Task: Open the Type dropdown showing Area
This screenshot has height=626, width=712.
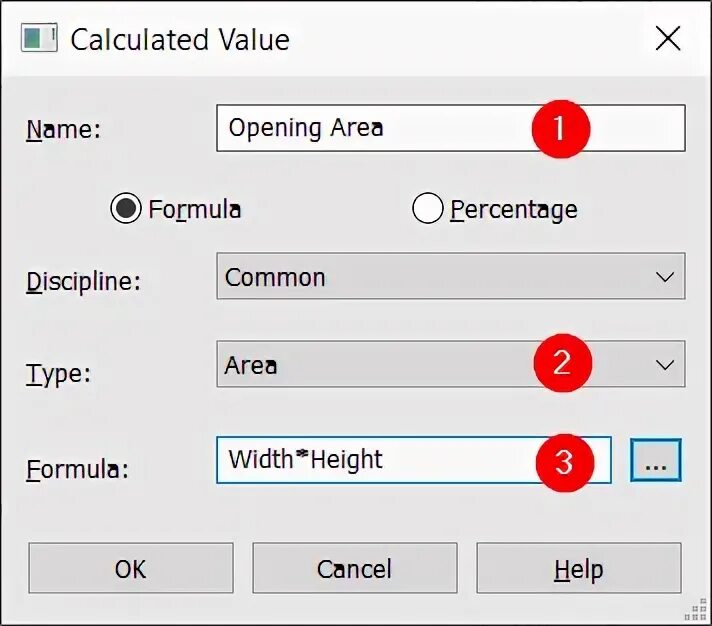Action: pos(451,364)
